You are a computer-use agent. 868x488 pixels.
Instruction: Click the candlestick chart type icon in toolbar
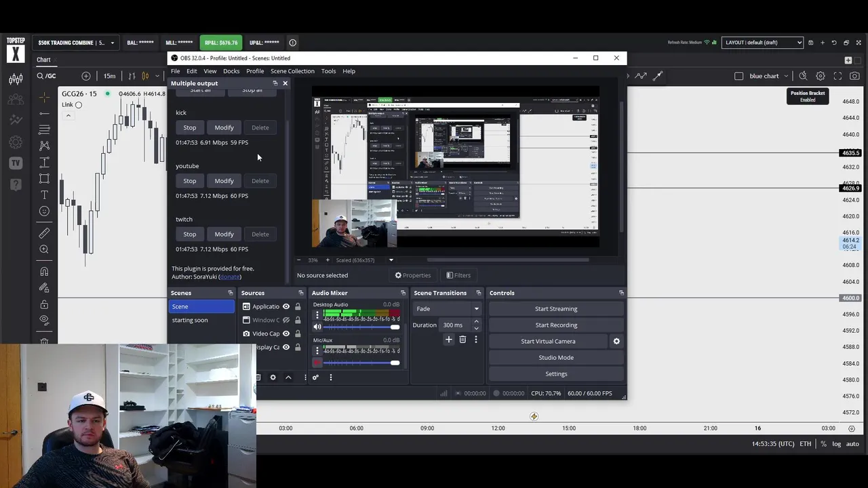[144, 76]
